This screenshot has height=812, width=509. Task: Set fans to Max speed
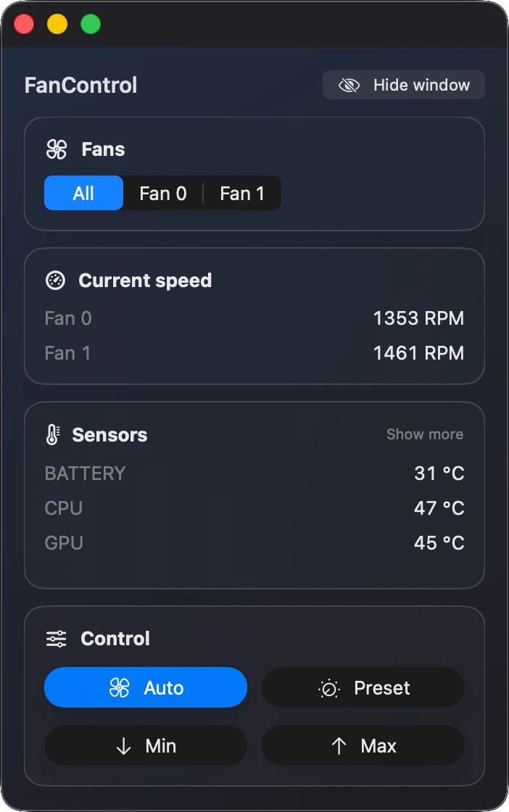pos(363,745)
